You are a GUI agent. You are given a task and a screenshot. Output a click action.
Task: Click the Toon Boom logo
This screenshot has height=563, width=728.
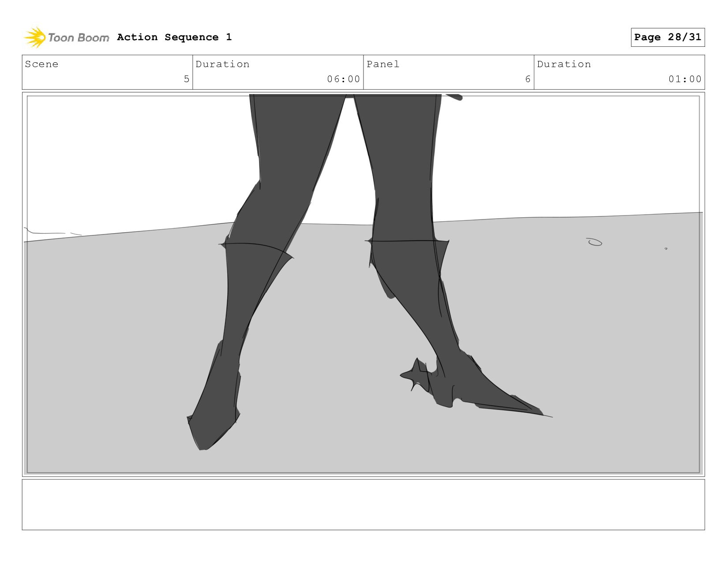tap(66, 38)
